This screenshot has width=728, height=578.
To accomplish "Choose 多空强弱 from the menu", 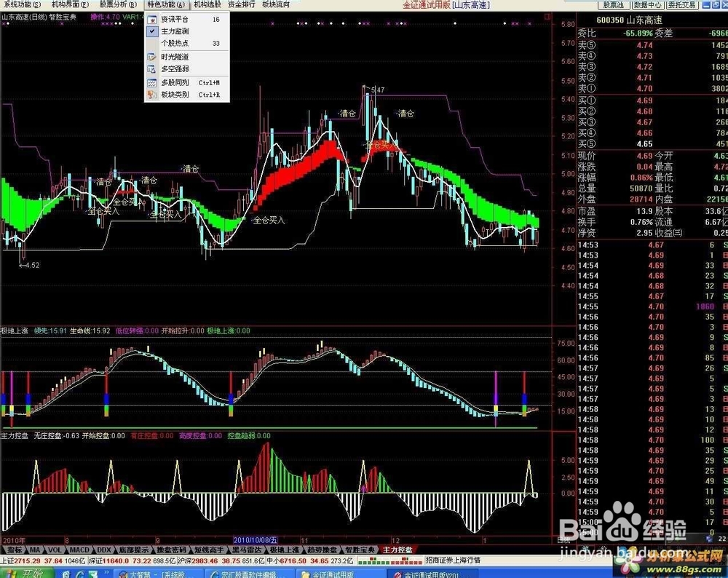I will [187, 69].
